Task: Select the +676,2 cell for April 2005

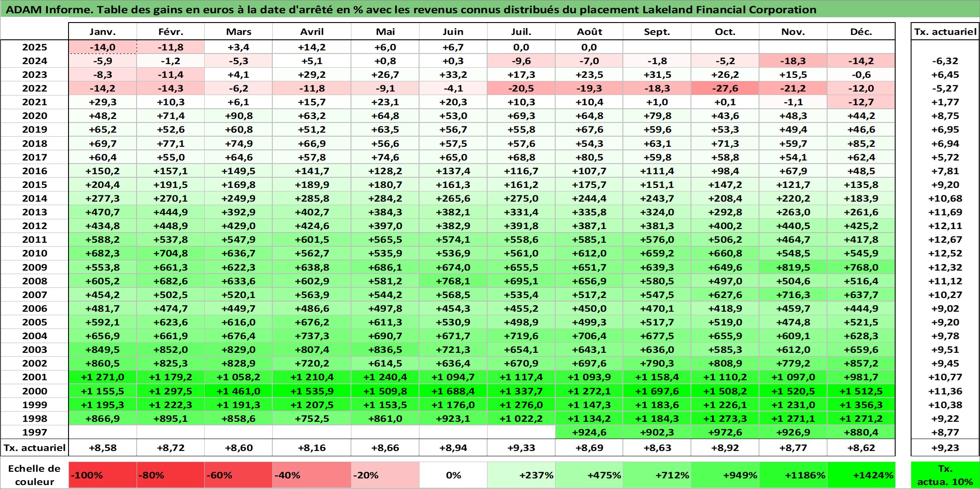Action: pyautogui.click(x=312, y=322)
